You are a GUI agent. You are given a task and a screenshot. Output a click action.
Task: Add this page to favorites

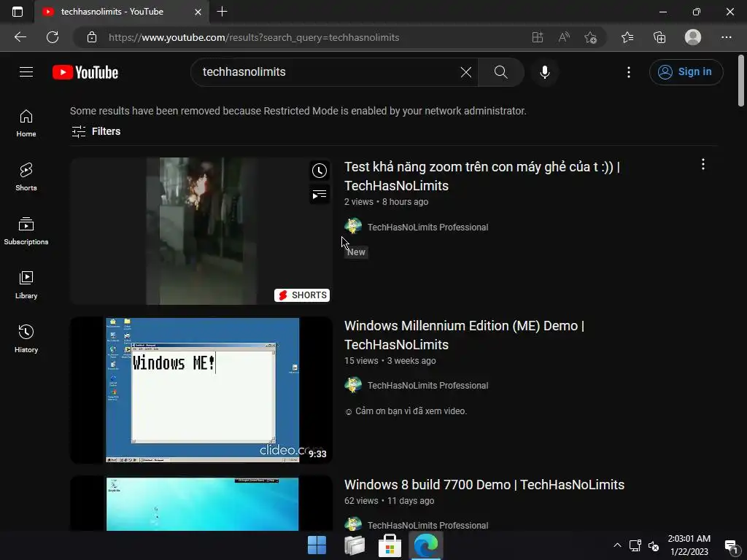point(591,37)
